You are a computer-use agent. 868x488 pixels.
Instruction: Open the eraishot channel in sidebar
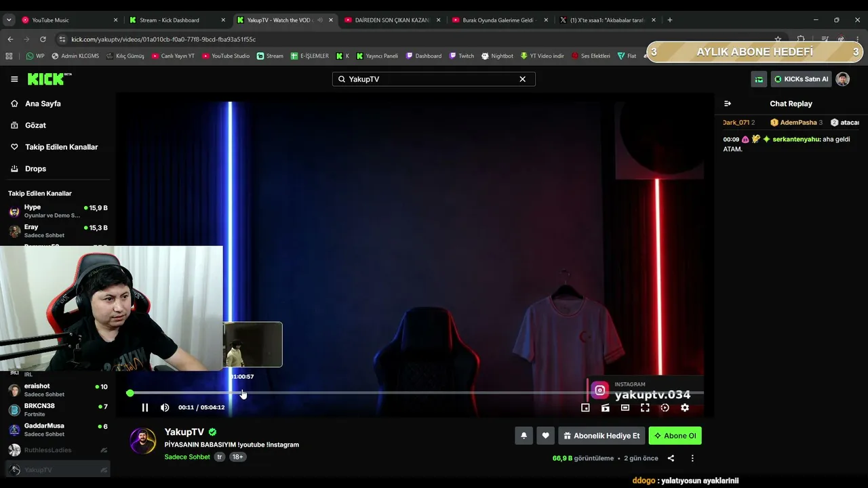58,390
